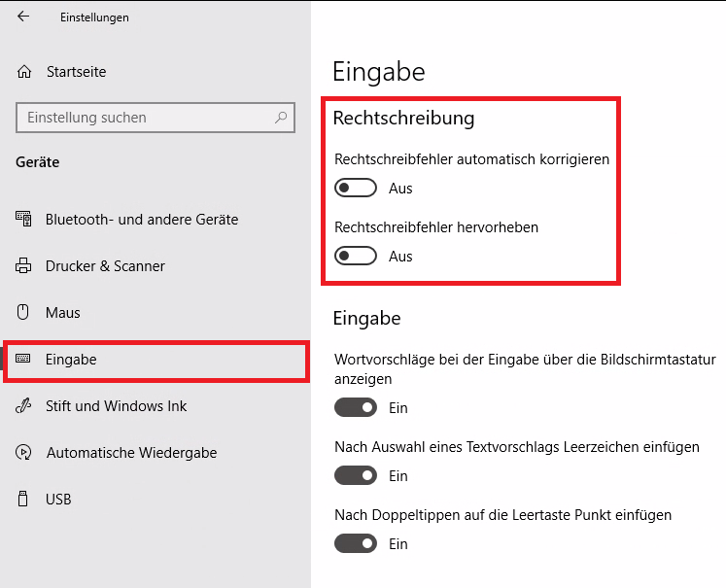Screen dimensions: 726x588
Task: Open Drucker & Scanner settings
Action: [105, 266]
